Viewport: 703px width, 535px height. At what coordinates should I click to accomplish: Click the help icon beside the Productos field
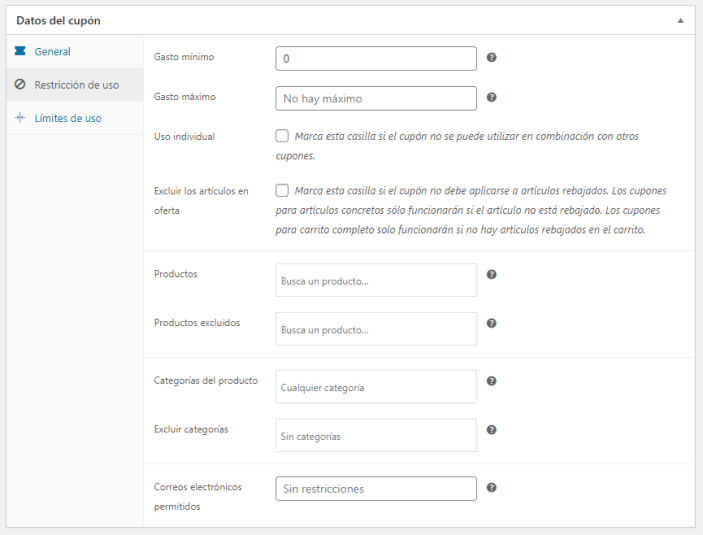pos(491,274)
